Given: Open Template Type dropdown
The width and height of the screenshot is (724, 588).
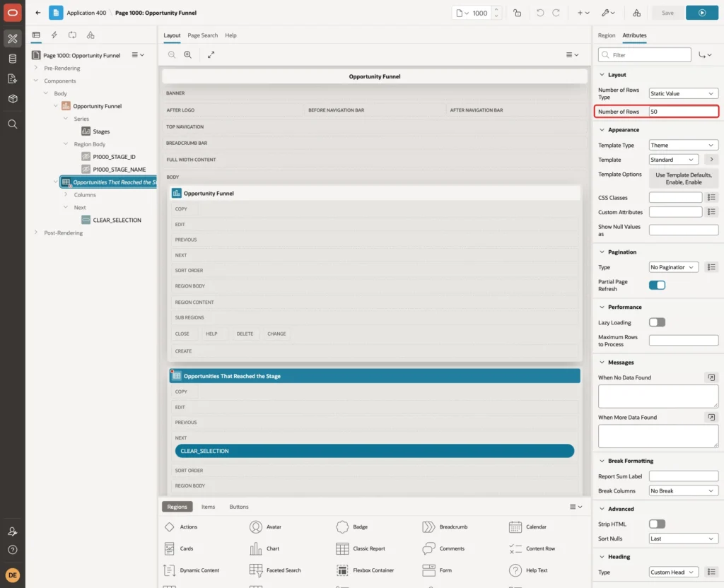Looking at the screenshot, I should [684, 146].
